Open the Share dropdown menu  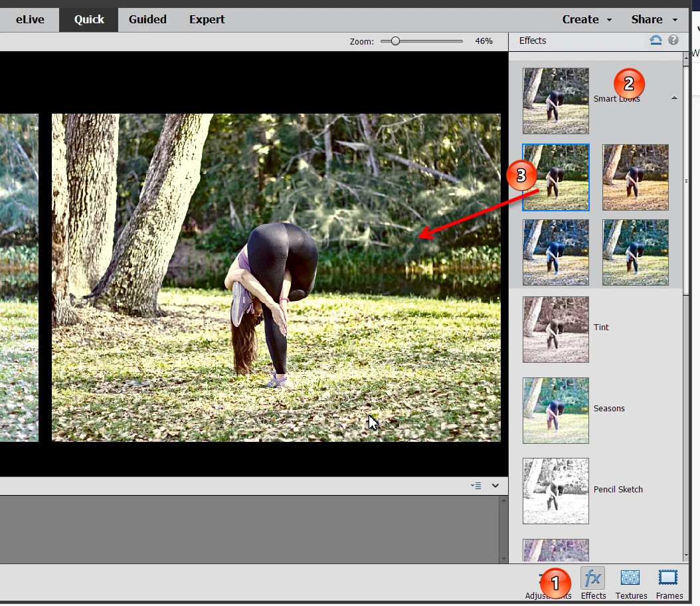pos(654,20)
